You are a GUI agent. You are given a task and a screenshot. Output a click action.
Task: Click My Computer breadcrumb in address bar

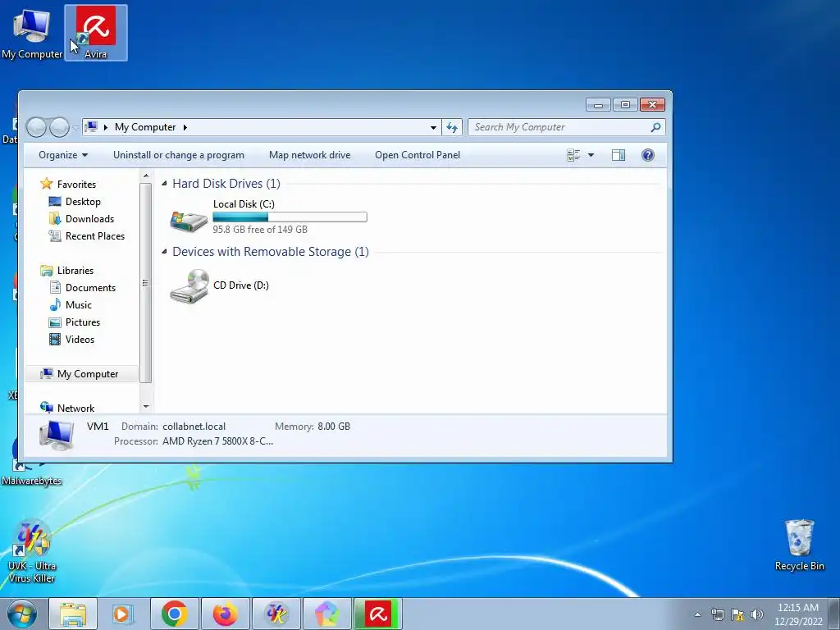(145, 127)
